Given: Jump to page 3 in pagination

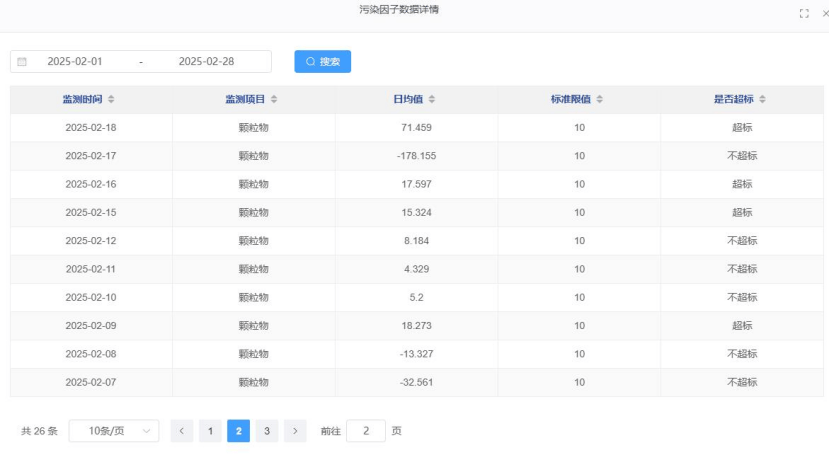Looking at the screenshot, I should coord(267,431).
